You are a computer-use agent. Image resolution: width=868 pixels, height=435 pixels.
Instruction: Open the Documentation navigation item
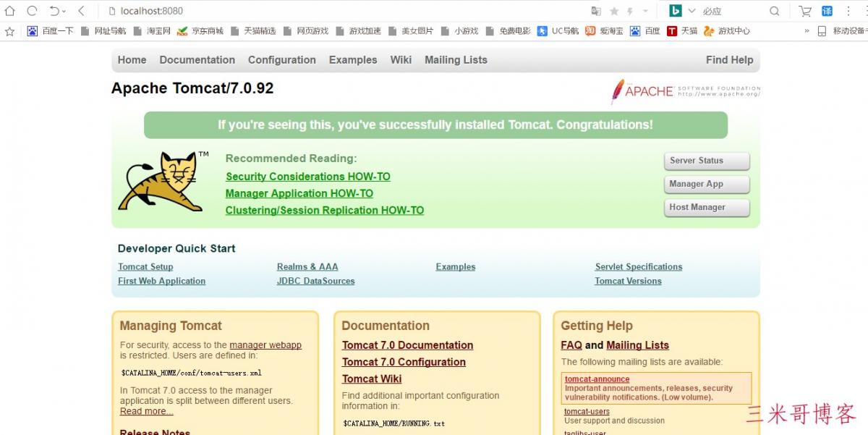click(197, 60)
